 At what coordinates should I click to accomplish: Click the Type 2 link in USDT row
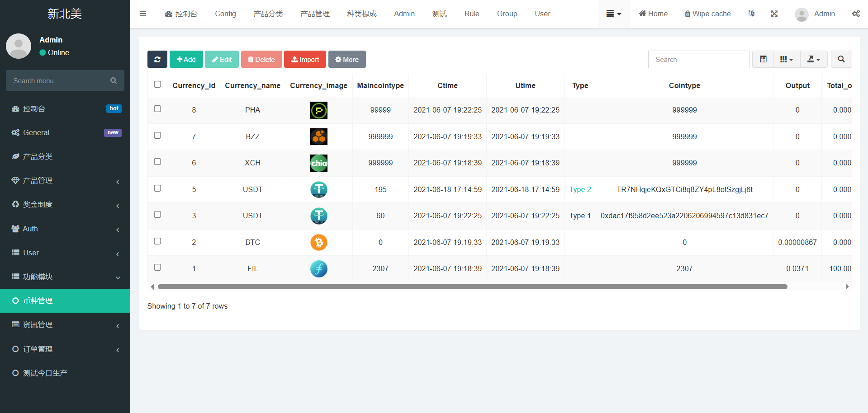click(x=580, y=190)
